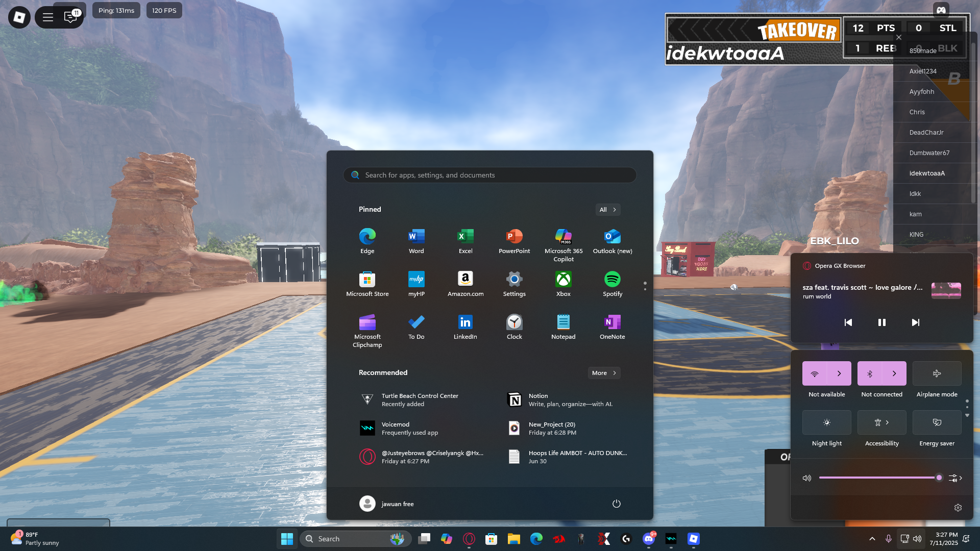Open OneNote from the pinned apps
The image size is (980, 551).
[x=612, y=327]
